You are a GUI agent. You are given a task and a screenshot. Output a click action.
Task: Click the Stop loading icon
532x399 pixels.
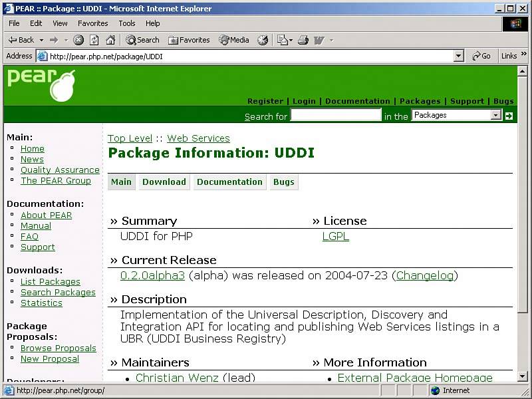[x=78, y=40]
